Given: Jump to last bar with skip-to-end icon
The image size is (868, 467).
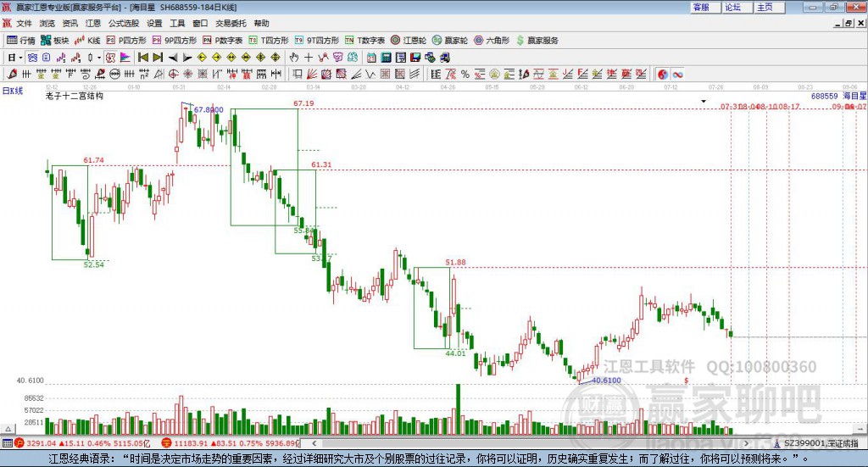Looking at the screenshot, I should coord(158,58).
